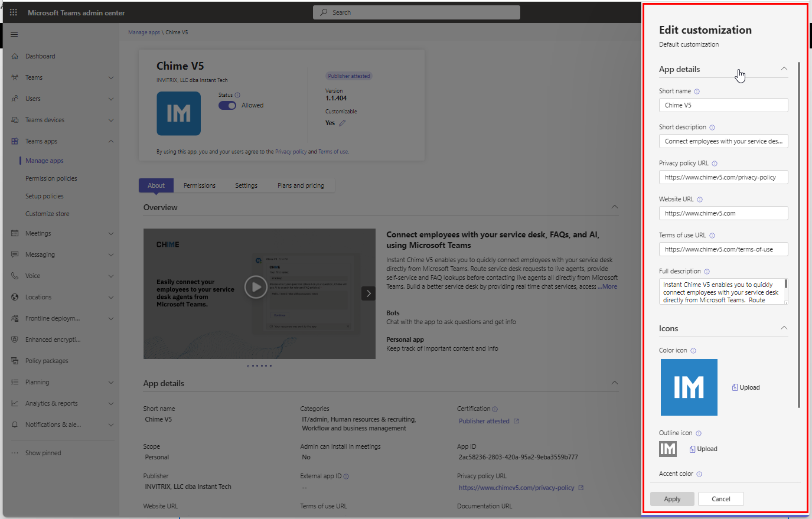Click the Terms of use URL input field
The image size is (812, 519).
pos(723,249)
